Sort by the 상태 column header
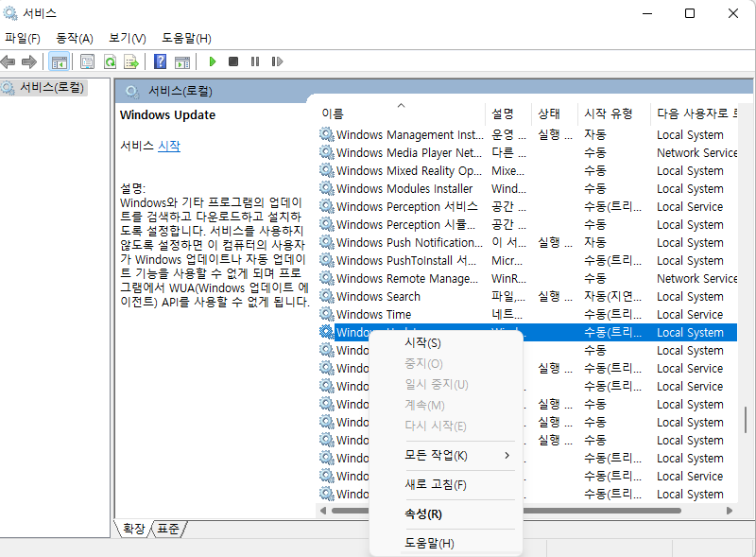 tap(555, 113)
